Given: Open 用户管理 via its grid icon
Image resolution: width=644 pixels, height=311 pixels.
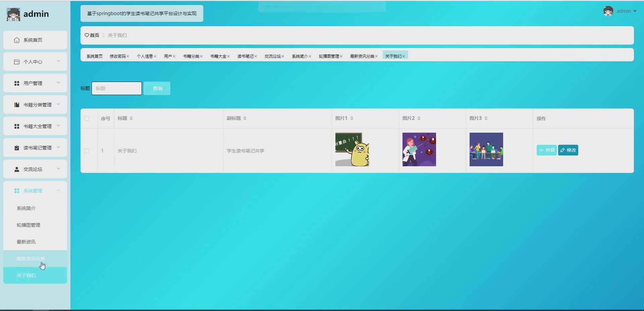Looking at the screenshot, I should point(16,83).
